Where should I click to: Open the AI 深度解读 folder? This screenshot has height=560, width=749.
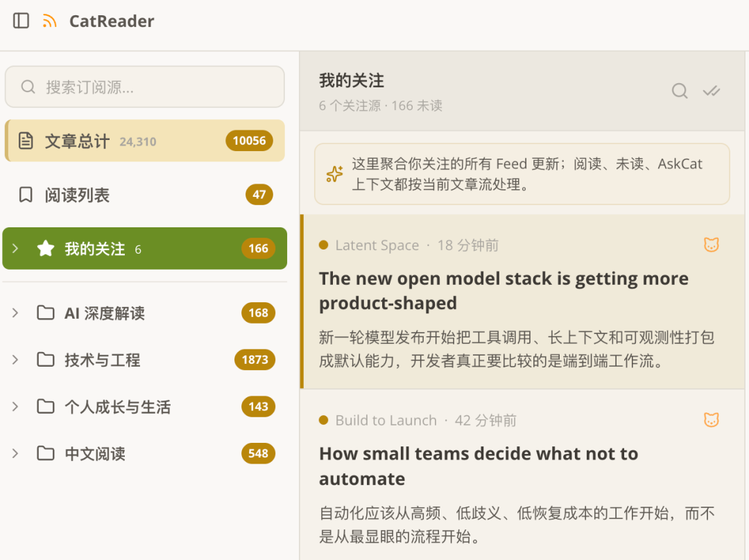145,313
